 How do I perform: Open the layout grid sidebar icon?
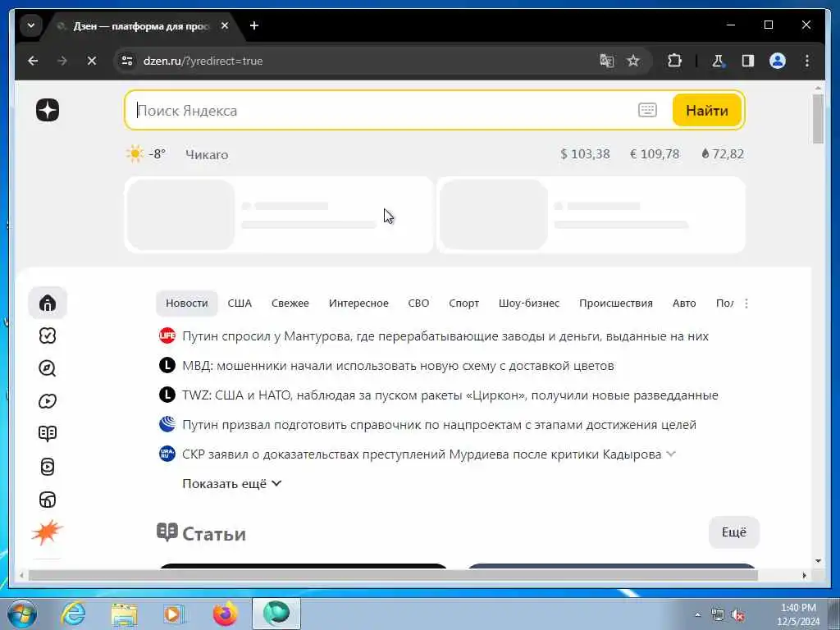point(48,500)
